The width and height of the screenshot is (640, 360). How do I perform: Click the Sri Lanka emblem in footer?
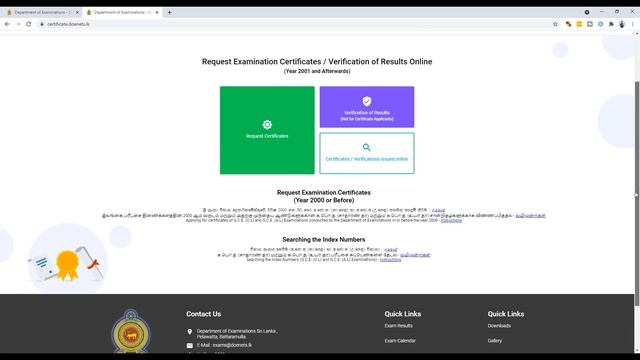[x=131, y=331]
